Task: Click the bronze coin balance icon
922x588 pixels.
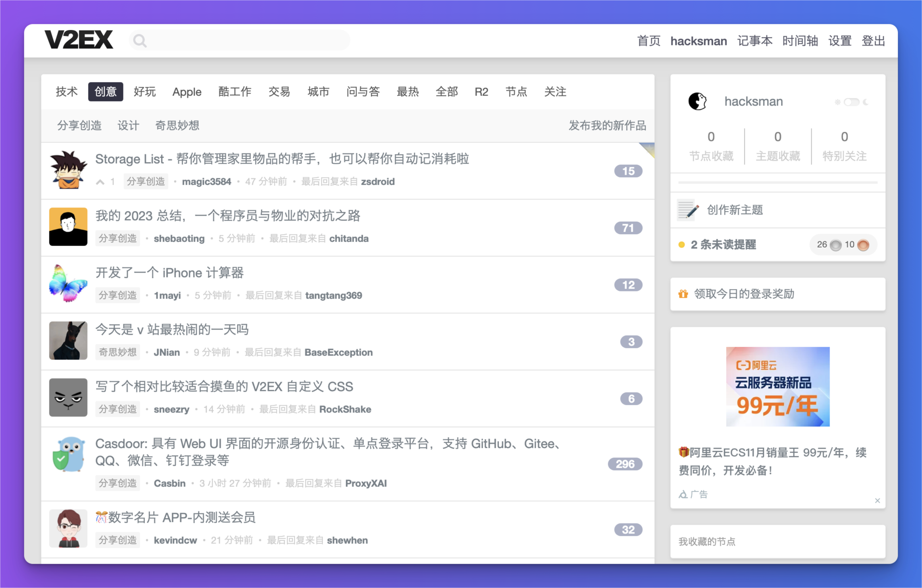Action: pyautogui.click(x=863, y=245)
